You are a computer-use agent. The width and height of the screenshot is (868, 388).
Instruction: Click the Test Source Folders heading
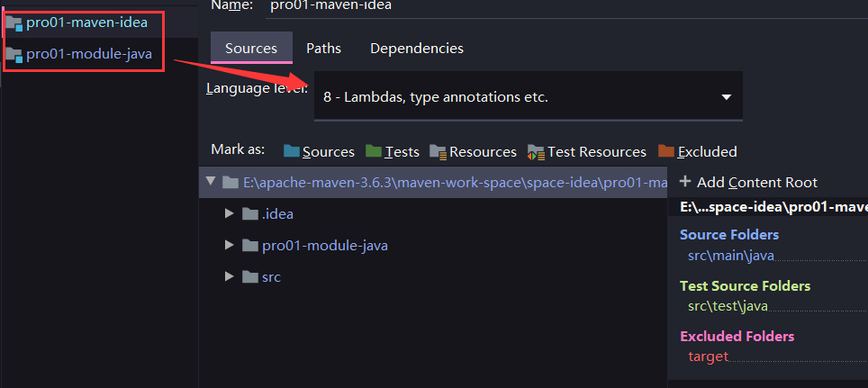pos(746,285)
